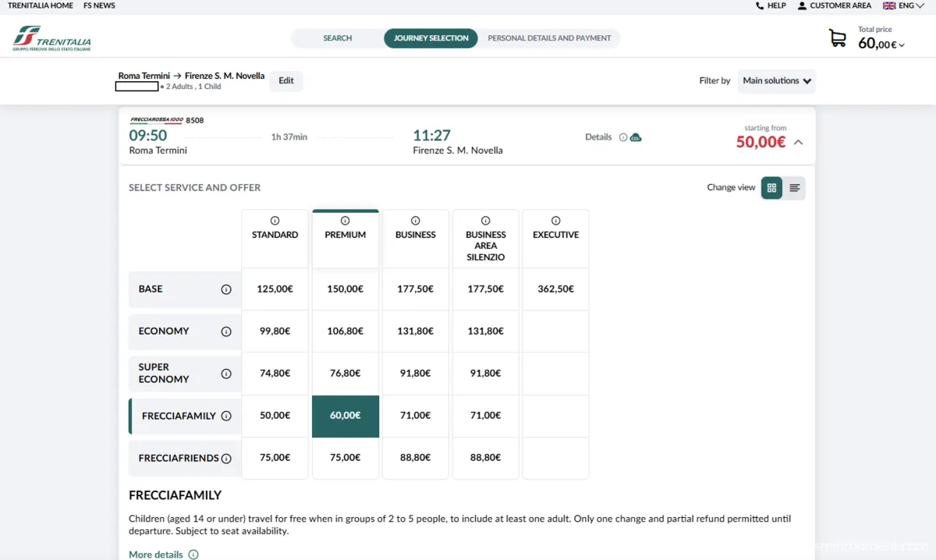Open the SUPER ECONOMY info icon

[226, 374]
